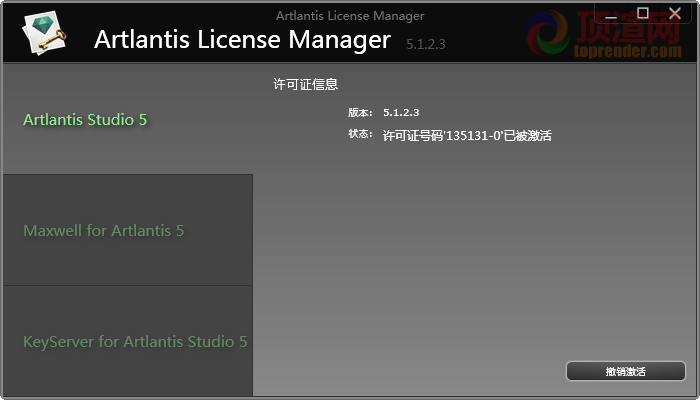This screenshot has height=400, width=700.
Task: Click the 版本 label
Action: [360, 112]
